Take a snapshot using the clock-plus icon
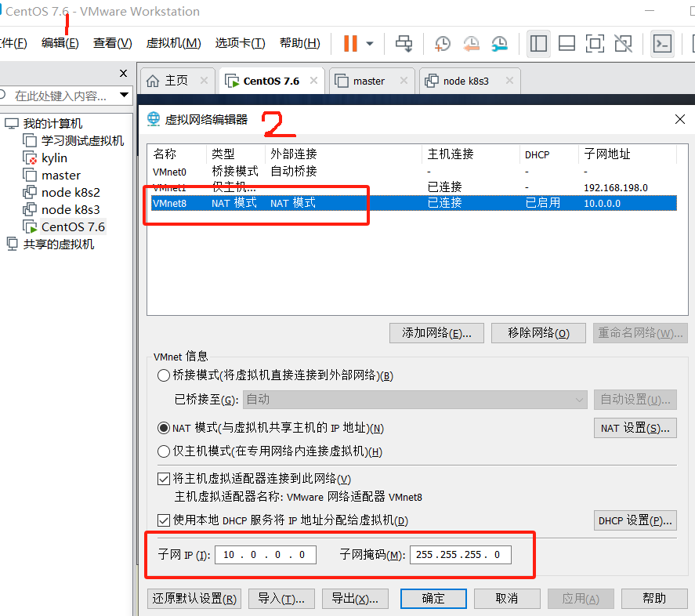 [x=443, y=43]
